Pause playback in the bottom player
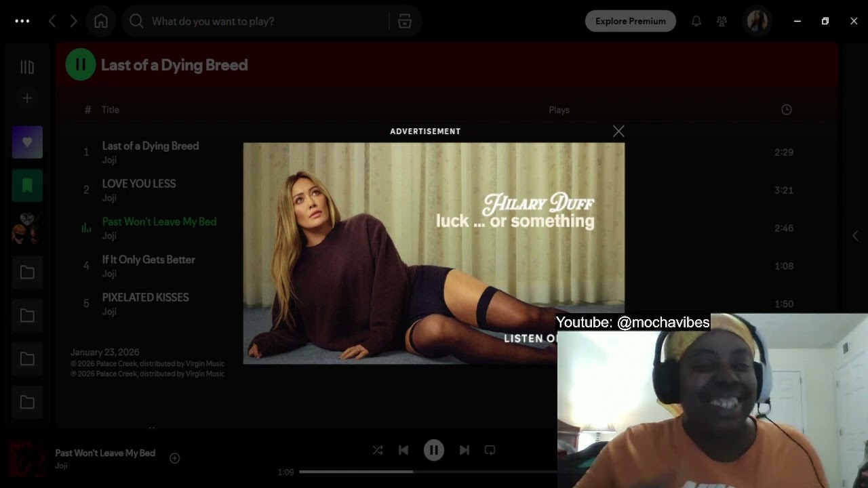 pyautogui.click(x=434, y=450)
